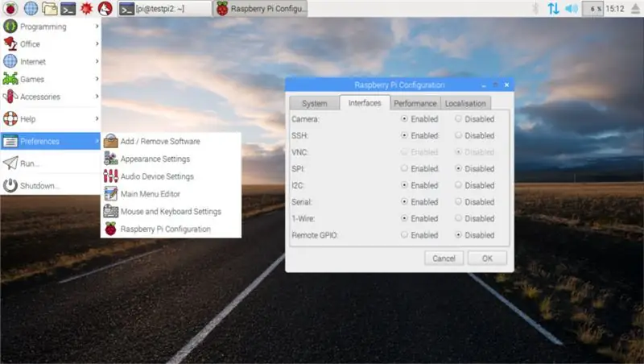644x364 pixels.
Task: Launch the Terminal from the taskbar
Action: (x=68, y=8)
